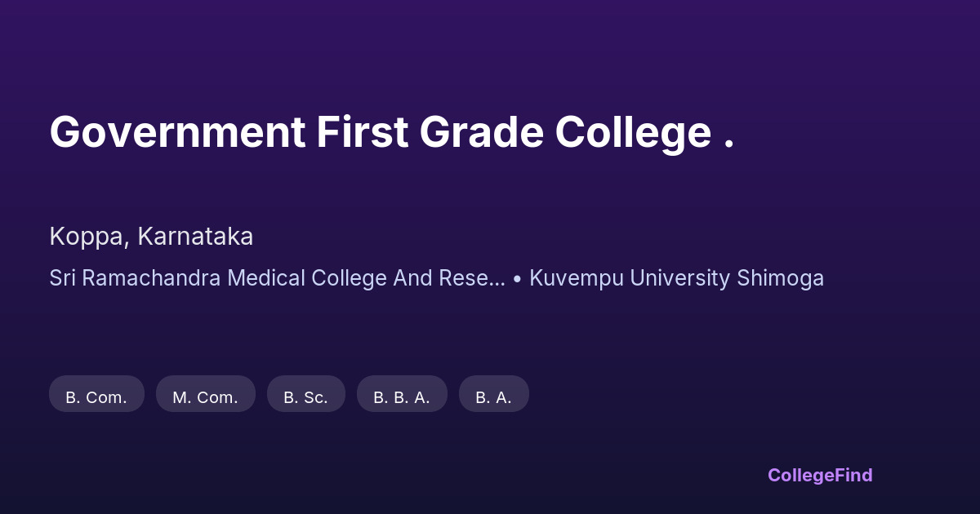Click the M. Com. course tag
Screen dimensions: 980x514
click(x=205, y=397)
